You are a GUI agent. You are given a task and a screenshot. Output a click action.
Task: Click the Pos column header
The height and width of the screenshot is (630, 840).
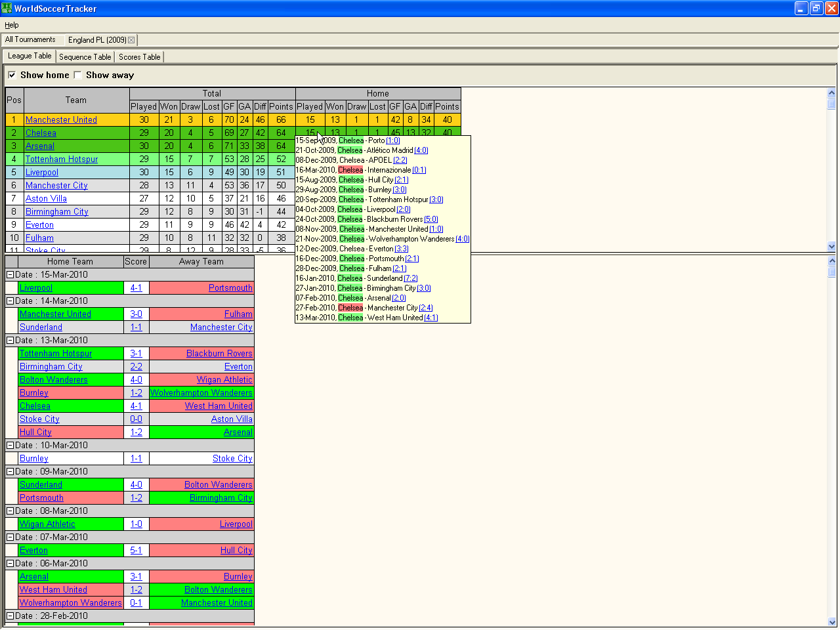click(x=14, y=100)
